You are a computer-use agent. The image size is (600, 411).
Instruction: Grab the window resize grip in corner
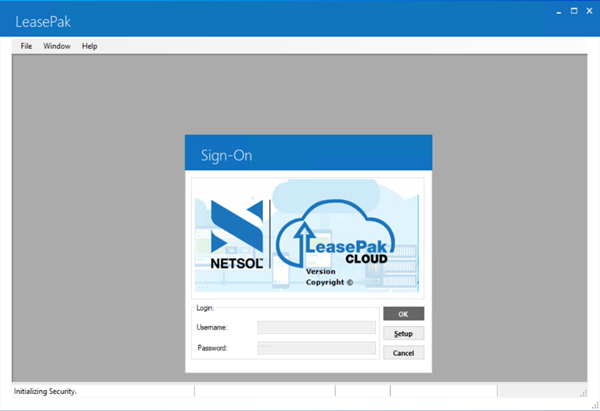595,406
